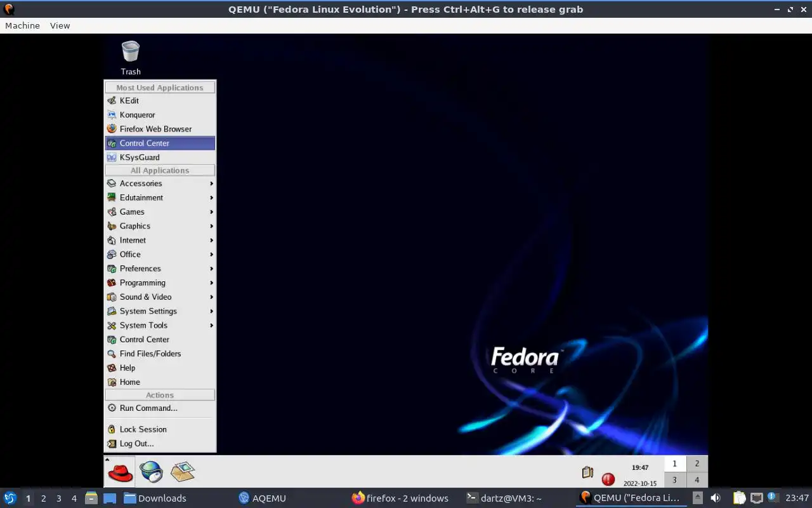Screen dimensions: 812x508
Task: Switch to host workspace 3
Action: tap(58, 498)
